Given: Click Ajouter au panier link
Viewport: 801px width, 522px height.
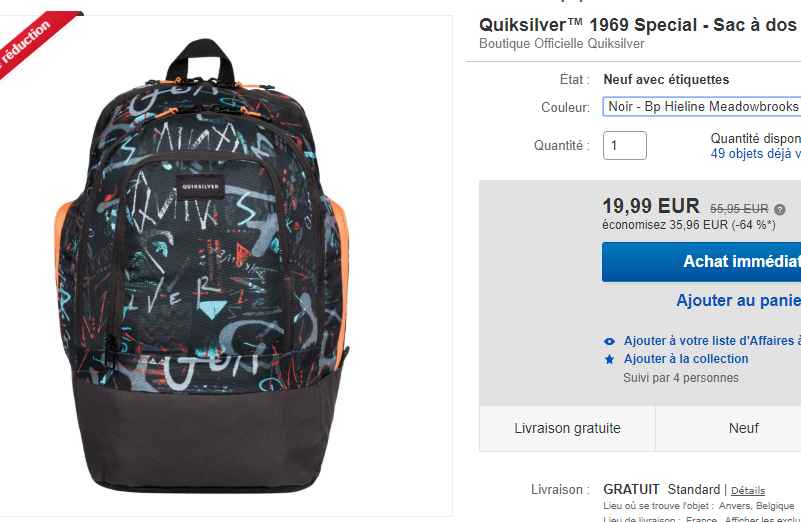Looking at the screenshot, I should (x=739, y=300).
